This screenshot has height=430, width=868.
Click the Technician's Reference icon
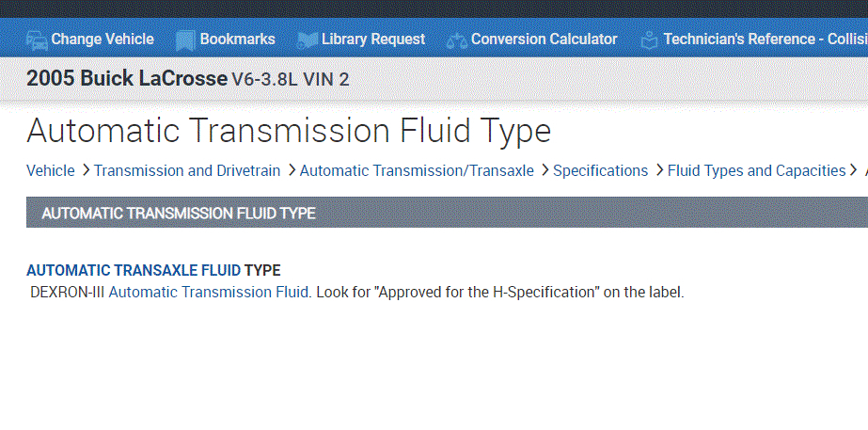pyautogui.click(x=649, y=40)
